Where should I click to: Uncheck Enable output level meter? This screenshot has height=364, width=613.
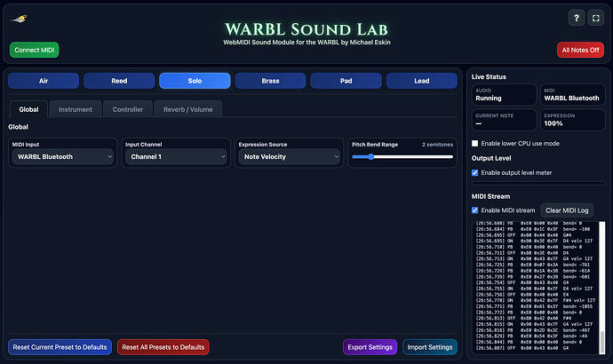coord(474,172)
